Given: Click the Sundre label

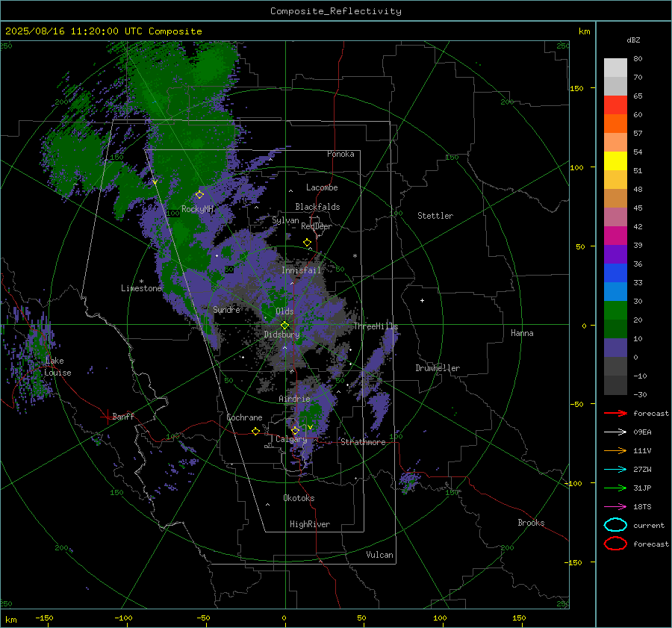Looking at the screenshot, I should 226,309.
